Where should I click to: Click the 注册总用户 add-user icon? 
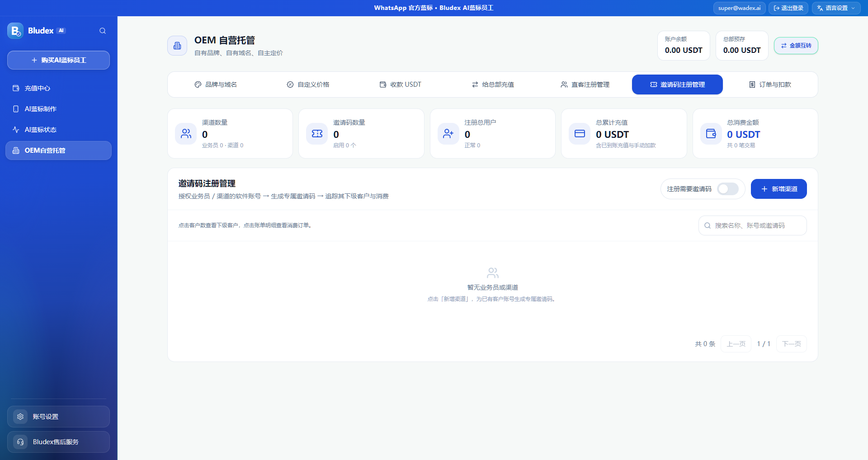pos(448,134)
